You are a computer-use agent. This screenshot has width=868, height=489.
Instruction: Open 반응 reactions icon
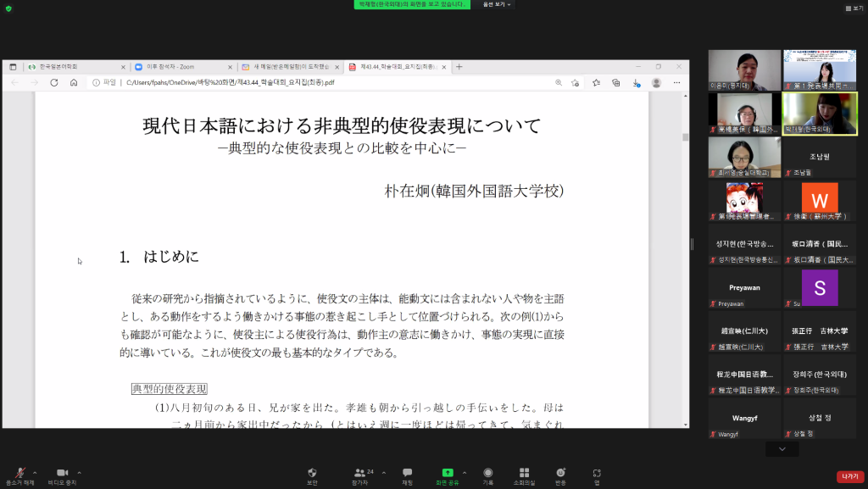tap(561, 476)
